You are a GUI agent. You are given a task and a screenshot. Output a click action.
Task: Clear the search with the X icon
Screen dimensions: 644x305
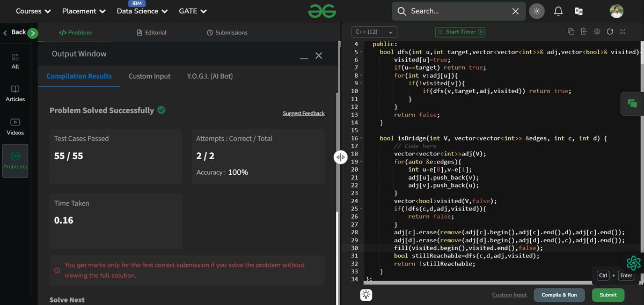coord(515,11)
